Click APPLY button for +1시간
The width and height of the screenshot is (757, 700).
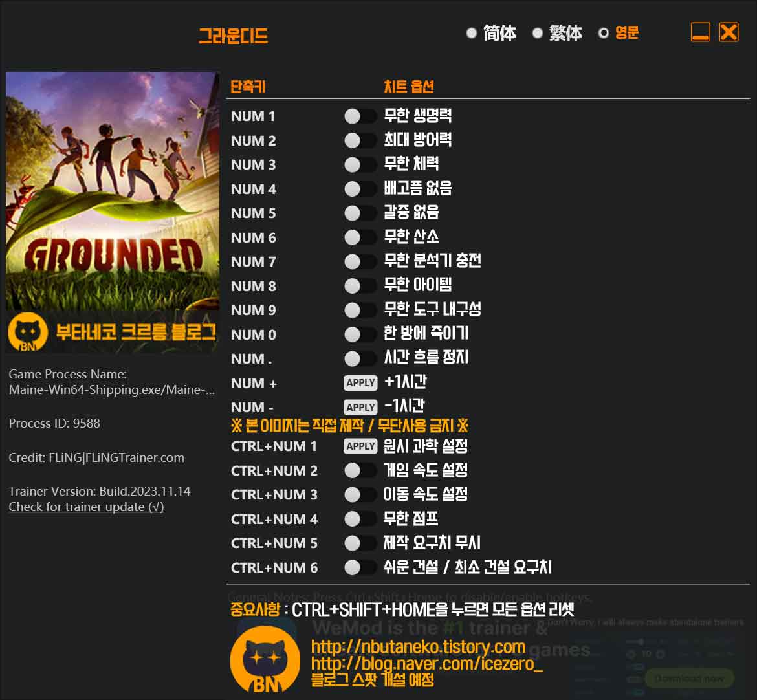(360, 383)
